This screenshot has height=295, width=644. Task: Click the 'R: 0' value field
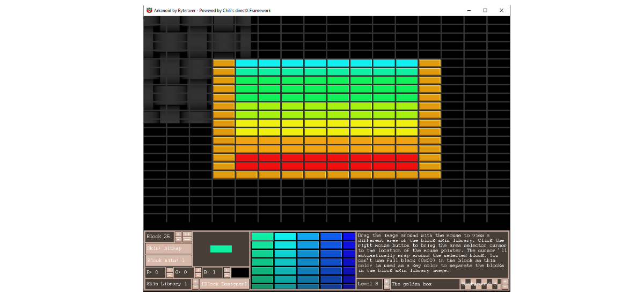click(x=156, y=272)
